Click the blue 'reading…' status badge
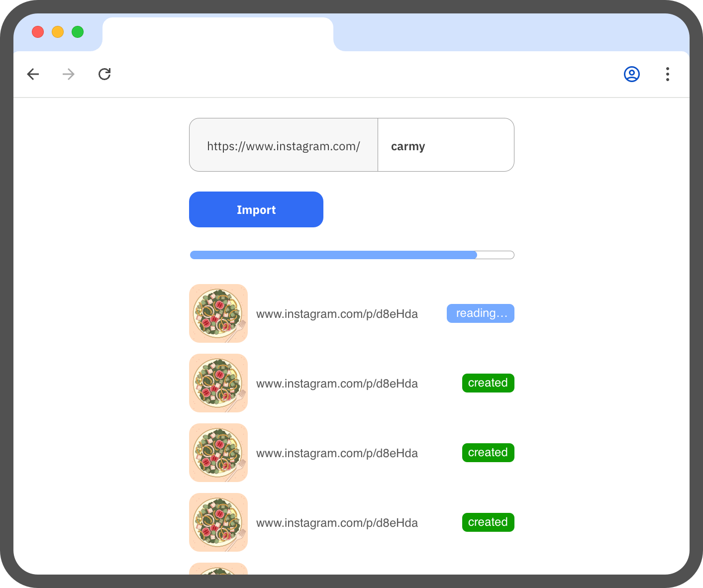 (x=480, y=313)
